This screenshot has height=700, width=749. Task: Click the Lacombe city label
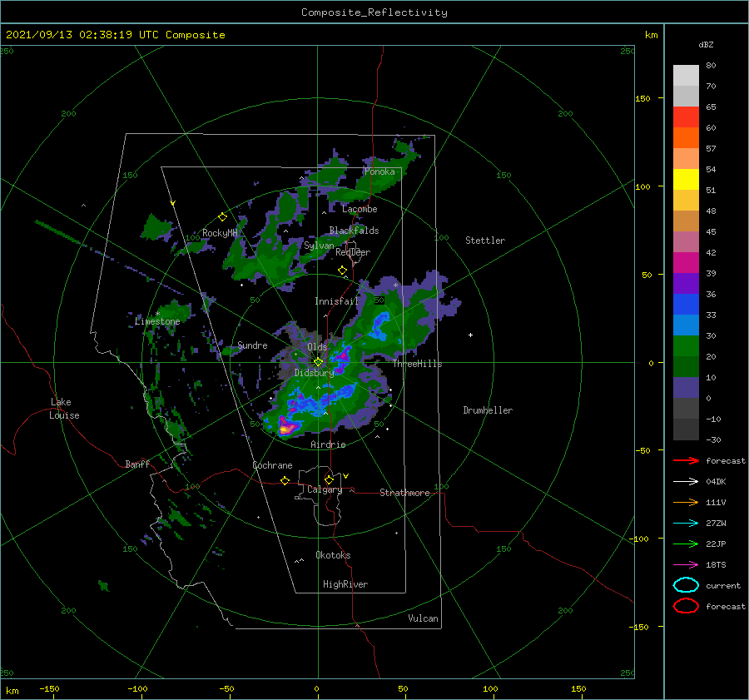[360, 209]
